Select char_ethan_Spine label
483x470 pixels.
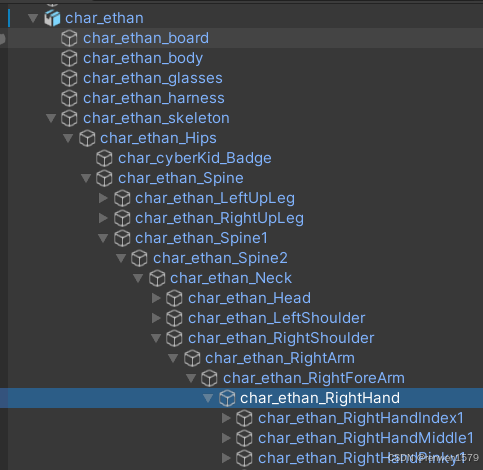click(181, 178)
